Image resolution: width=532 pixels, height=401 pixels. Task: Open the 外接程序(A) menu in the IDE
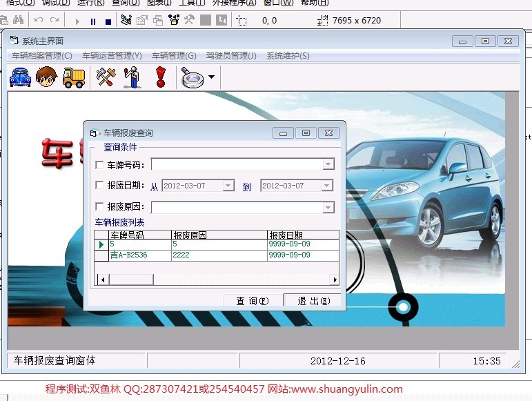pos(234,3)
